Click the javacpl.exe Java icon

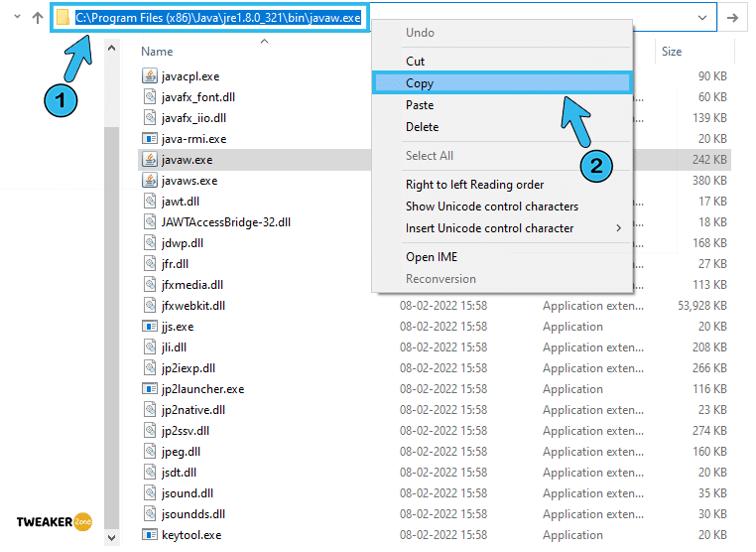tap(150, 76)
